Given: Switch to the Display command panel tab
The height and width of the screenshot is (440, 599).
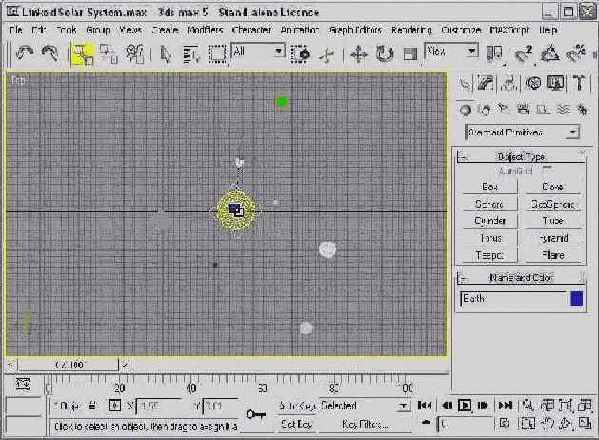Looking at the screenshot, I should coord(556,83).
